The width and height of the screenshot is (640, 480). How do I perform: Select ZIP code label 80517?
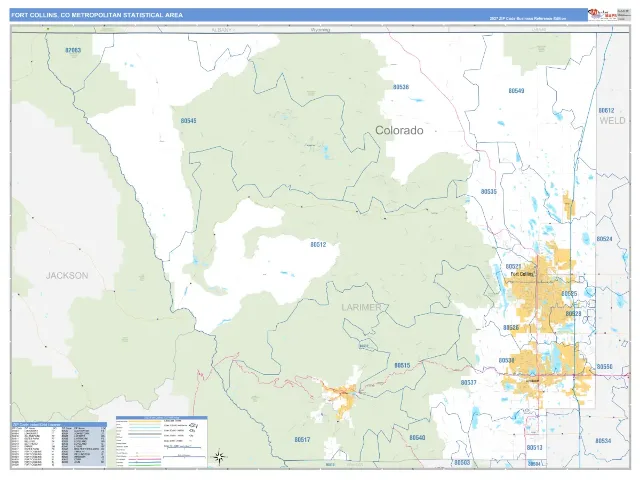pyautogui.click(x=302, y=440)
